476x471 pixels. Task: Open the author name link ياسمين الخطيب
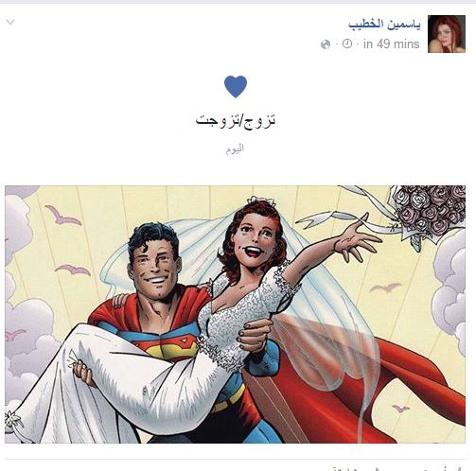click(384, 25)
